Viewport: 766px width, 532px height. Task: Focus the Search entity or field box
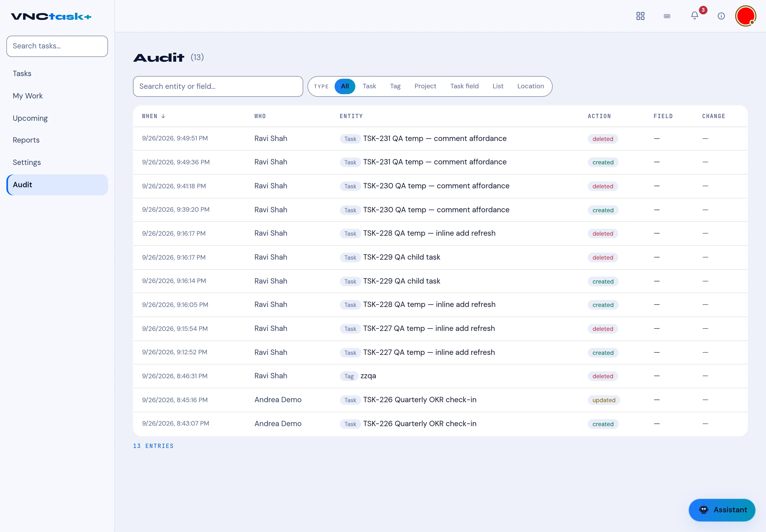[x=218, y=86]
